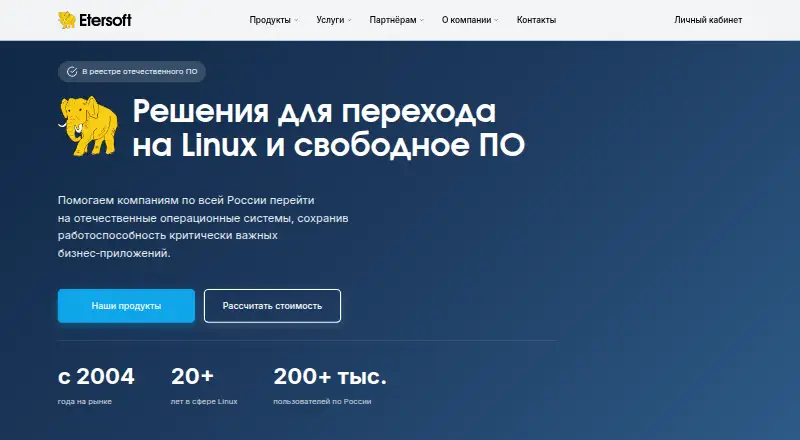Open the О компании menu

466,20
